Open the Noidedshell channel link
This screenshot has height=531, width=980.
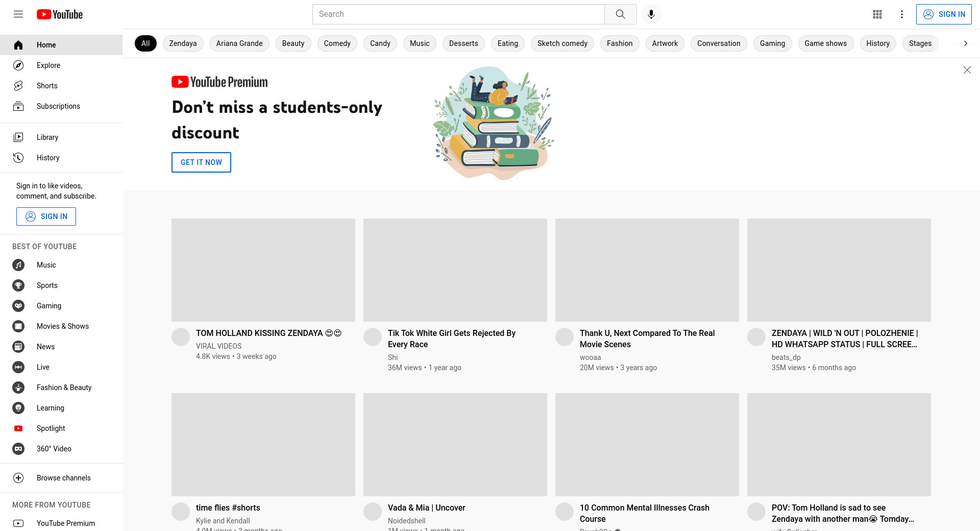click(x=407, y=521)
